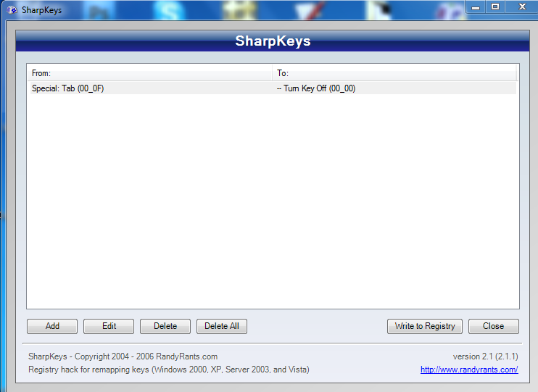538x392 pixels.
Task: Open the www.randyrants.com link
Action: (x=468, y=370)
